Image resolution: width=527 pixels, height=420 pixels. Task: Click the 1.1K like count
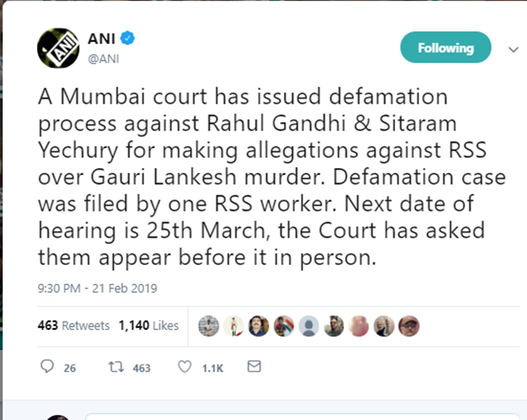212,368
